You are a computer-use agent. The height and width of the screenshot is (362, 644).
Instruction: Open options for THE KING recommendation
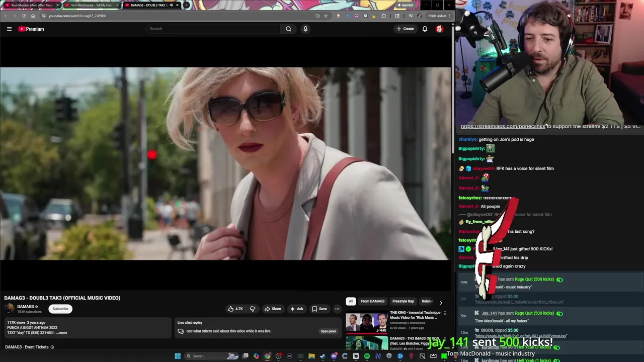coord(445,313)
